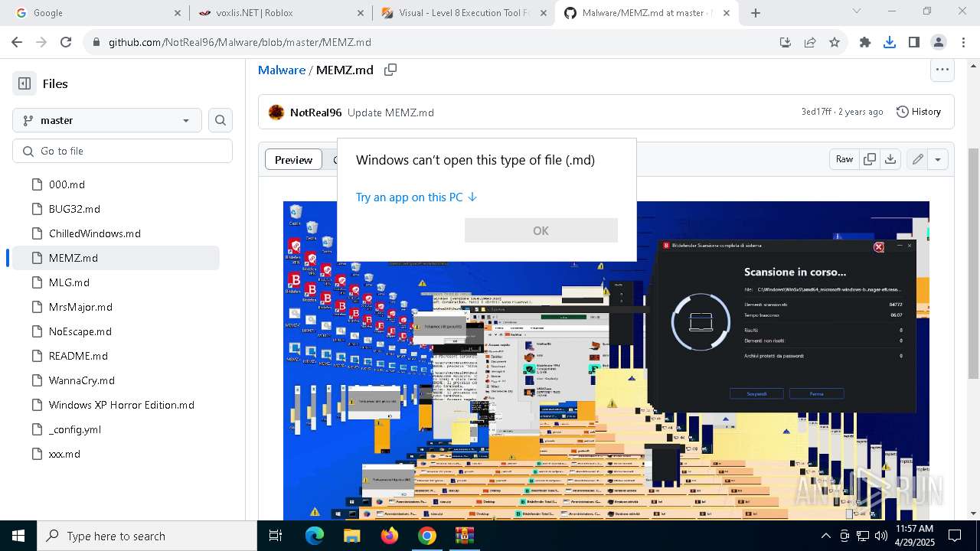The height and width of the screenshot is (551, 980).
Task: Go back to previous page
Action: pyautogui.click(x=18, y=43)
